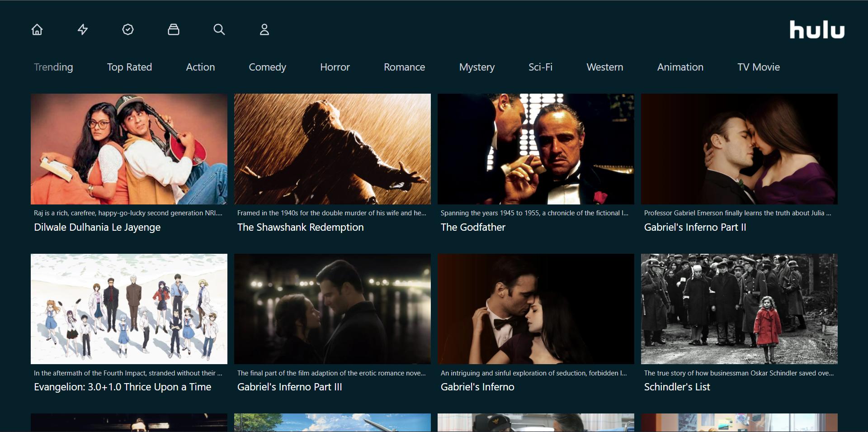Image resolution: width=868 pixels, height=432 pixels.
Task: Click description 'An intriguing and sinful exploration'
Action: coord(533,373)
